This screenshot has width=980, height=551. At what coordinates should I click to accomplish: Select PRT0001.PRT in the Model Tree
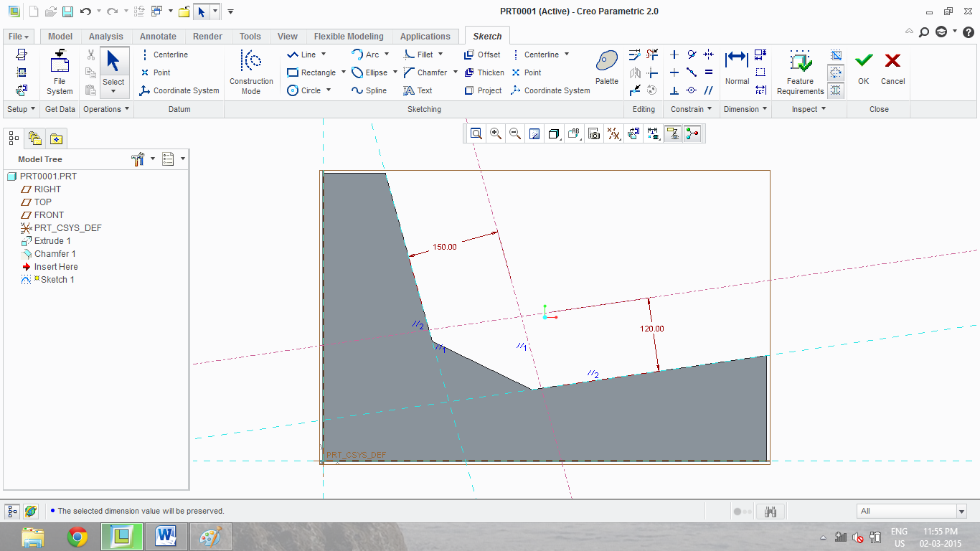tap(47, 176)
